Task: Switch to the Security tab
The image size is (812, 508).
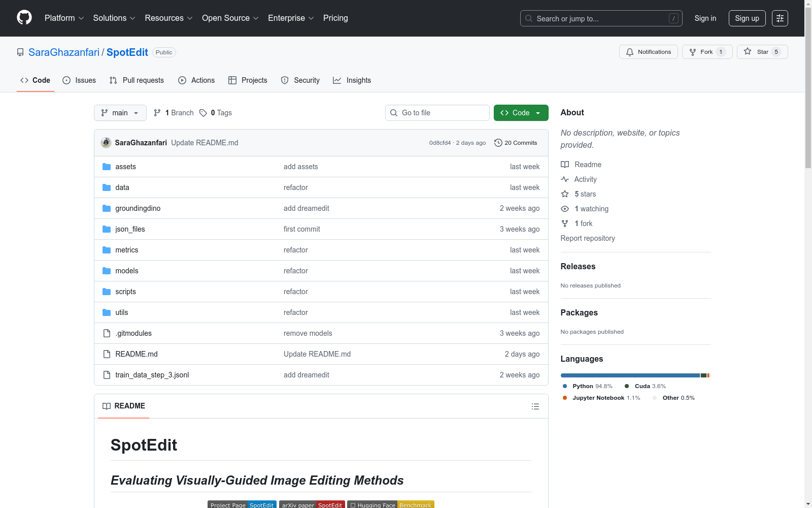Action: pyautogui.click(x=300, y=80)
